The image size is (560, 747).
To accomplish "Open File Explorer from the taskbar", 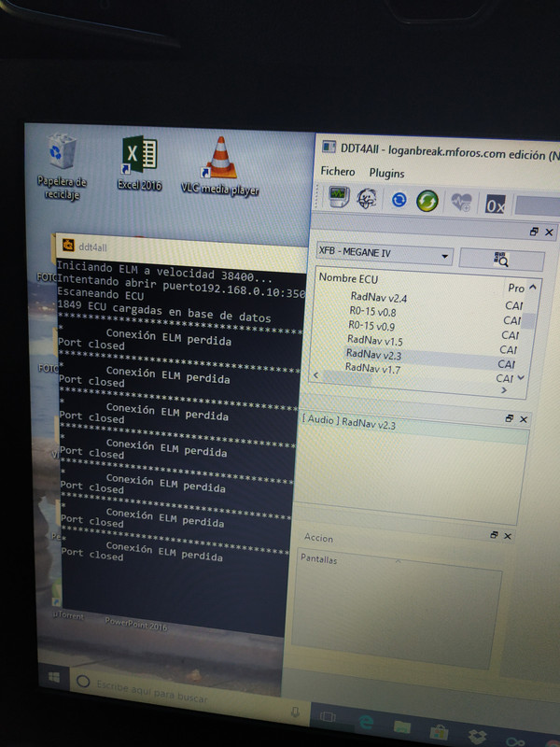I will [402, 727].
